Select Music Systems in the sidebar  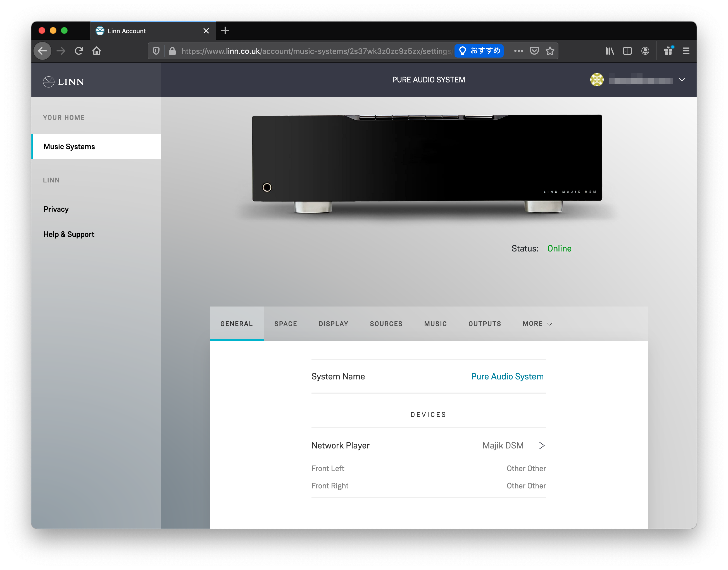[x=96, y=146]
